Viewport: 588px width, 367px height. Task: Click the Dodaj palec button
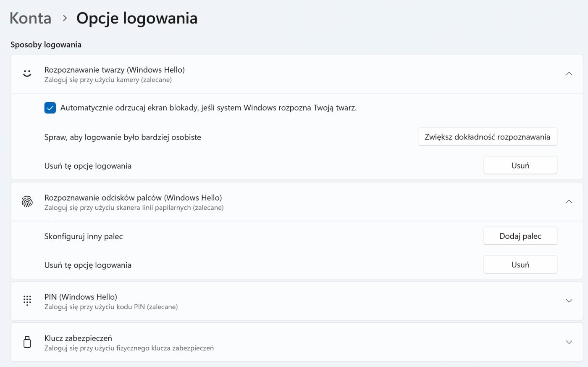[x=520, y=236]
